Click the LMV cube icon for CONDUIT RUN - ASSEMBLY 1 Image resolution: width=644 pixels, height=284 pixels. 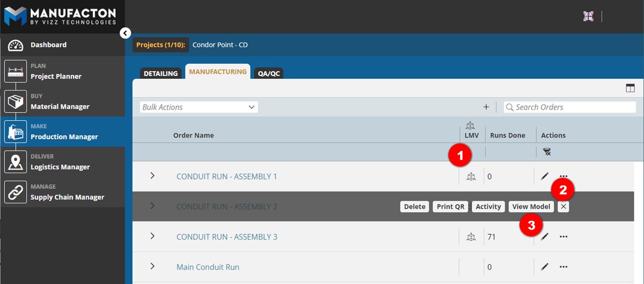(x=471, y=176)
